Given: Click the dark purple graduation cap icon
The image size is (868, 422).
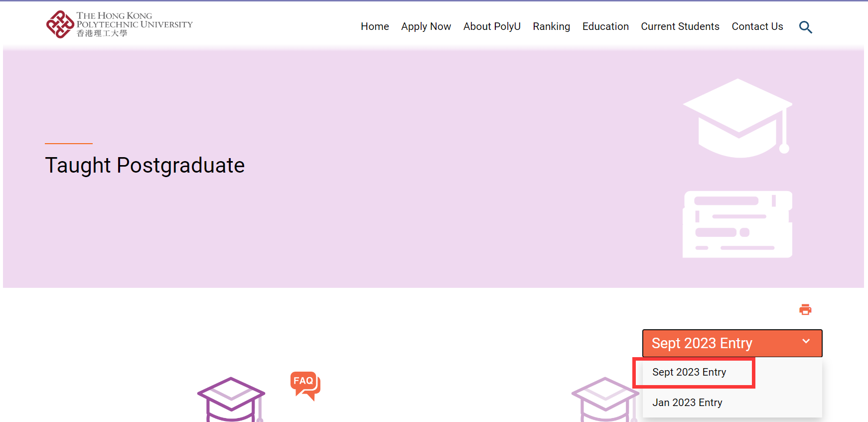Looking at the screenshot, I should (x=231, y=399).
